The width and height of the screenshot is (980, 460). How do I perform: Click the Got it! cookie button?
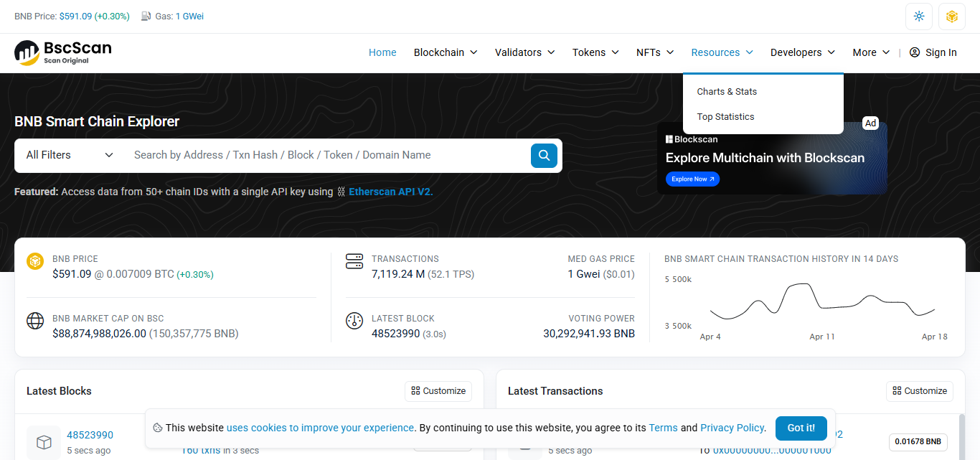[x=801, y=428]
